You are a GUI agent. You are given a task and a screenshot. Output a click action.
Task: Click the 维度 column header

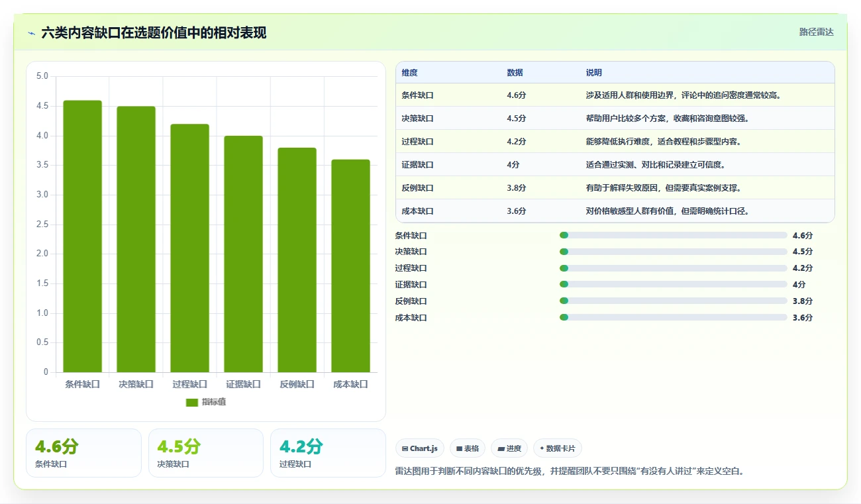click(x=410, y=73)
